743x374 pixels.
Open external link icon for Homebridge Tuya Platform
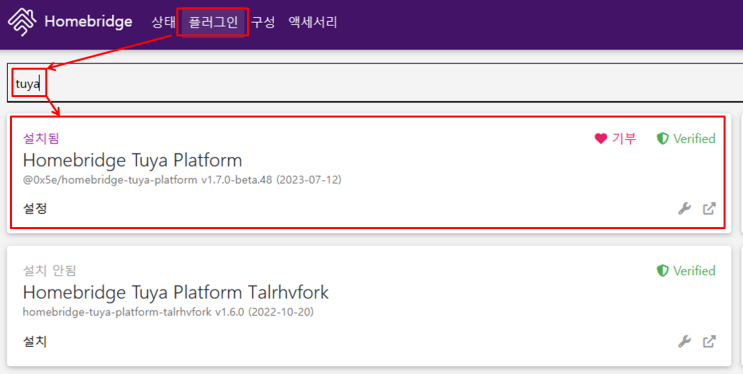coord(709,209)
